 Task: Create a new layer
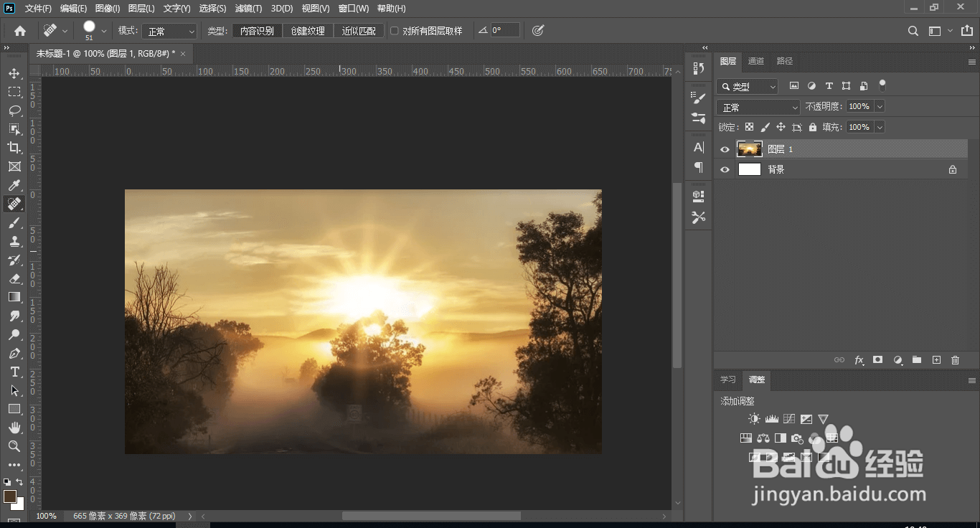(x=936, y=360)
